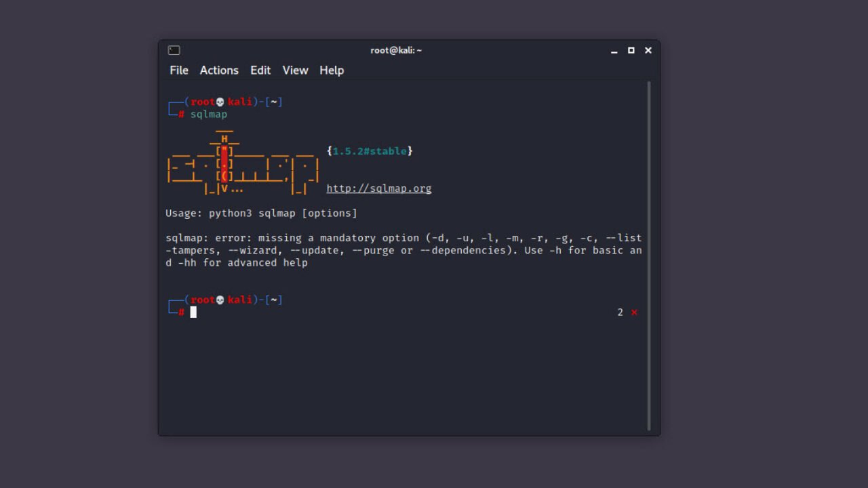Viewport: 868px width, 488px height.
Task: Click the sqlmap ASCII art logo
Action: tap(242, 163)
